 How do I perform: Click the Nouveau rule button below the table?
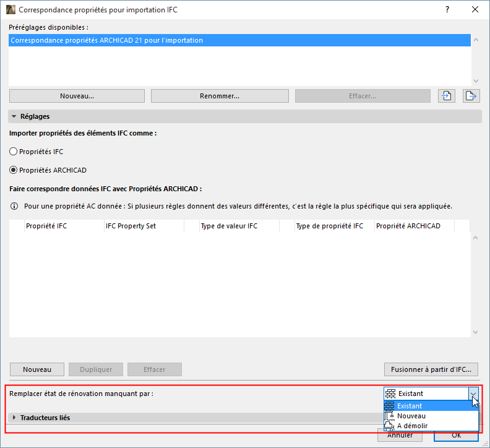point(37,369)
